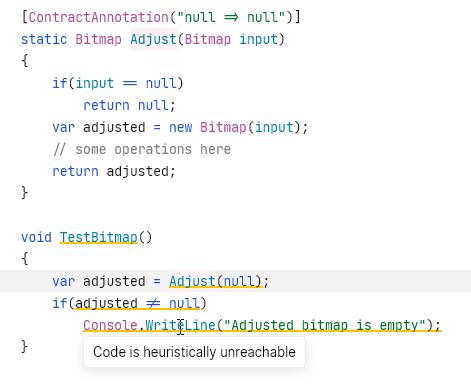Viewport: 471px width, 390px height.
Task: Click the 'return null;' statement
Action: pyautogui.click(x=129, y=105)
